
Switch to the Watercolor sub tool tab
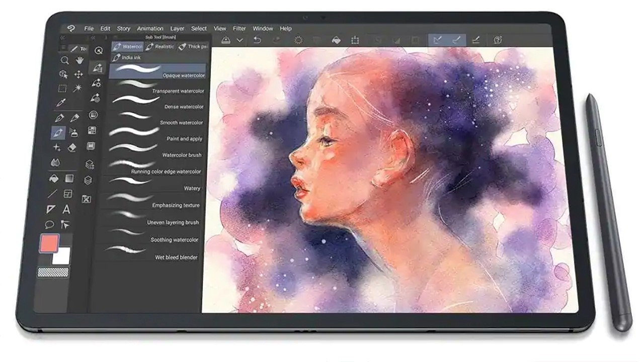[x=127, y=46]
